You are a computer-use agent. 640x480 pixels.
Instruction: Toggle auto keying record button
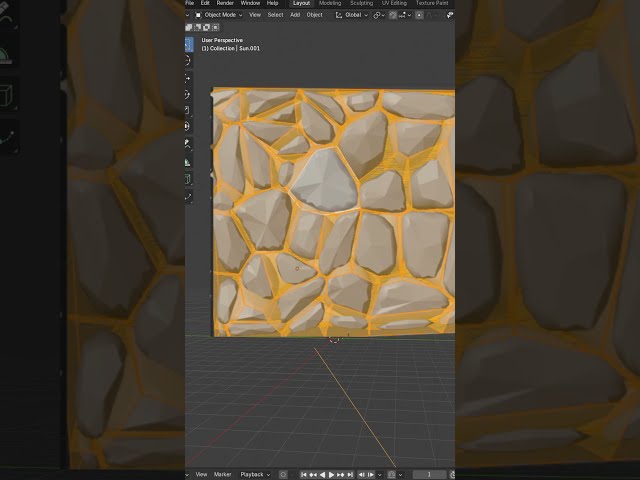(x=283, y=475)
